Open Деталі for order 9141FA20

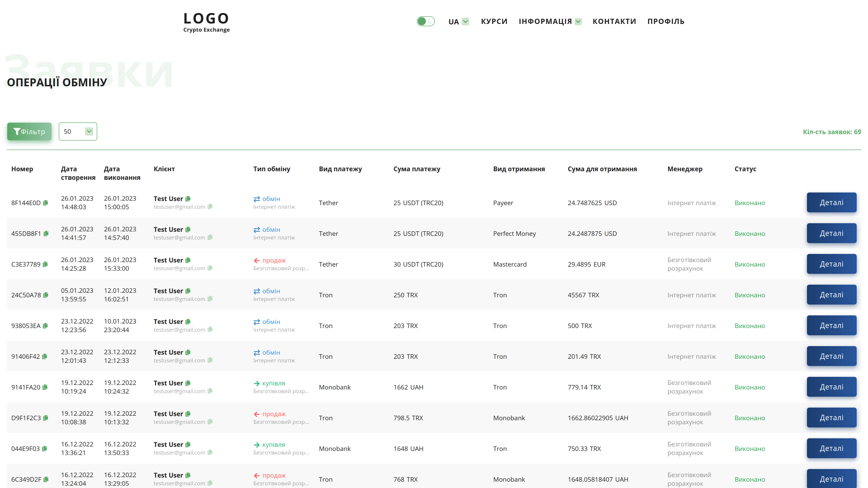pyautogui.click(x=831, y=387)
